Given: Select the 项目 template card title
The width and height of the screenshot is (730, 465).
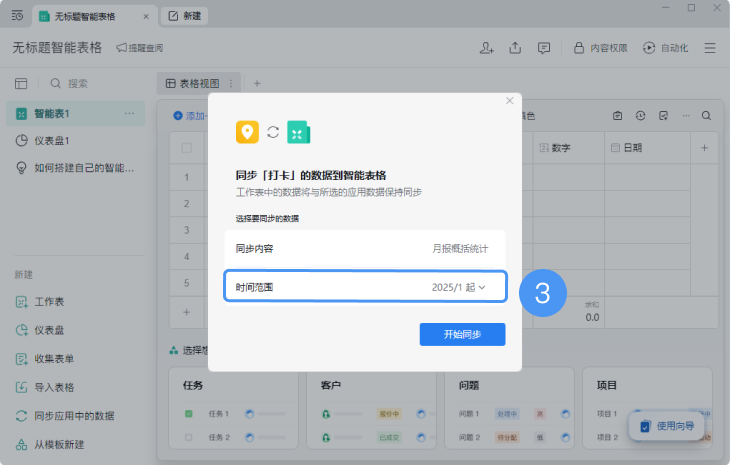Looking at the screenshot, I should point(607,385).
